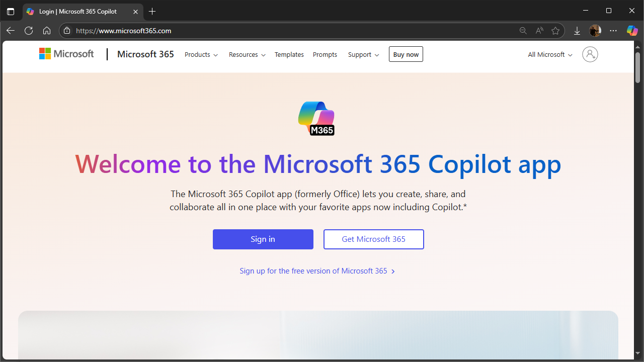Open the Downloads icon in toolbar
Screen dimensions: 644x362
(x=577, y=31)
